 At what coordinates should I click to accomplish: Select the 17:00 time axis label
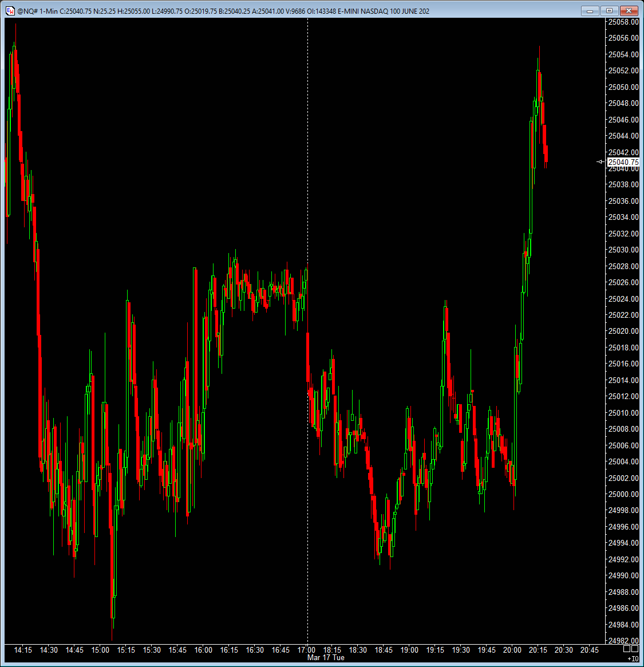(306, 650)
